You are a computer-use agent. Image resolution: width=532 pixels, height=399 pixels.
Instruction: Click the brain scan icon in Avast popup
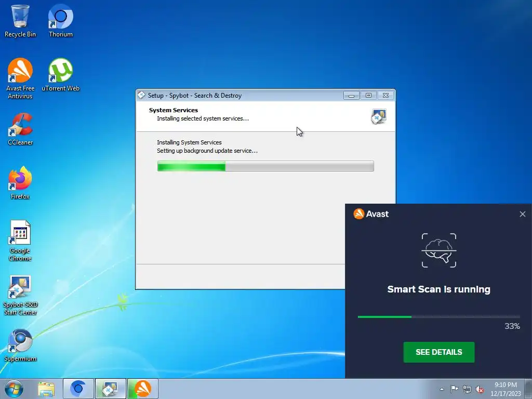pos(438,250)
